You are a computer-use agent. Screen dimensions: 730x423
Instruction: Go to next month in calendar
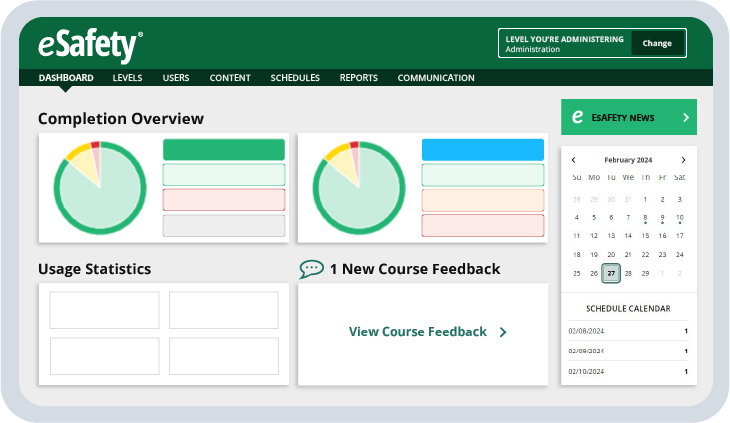pos(683,160)
